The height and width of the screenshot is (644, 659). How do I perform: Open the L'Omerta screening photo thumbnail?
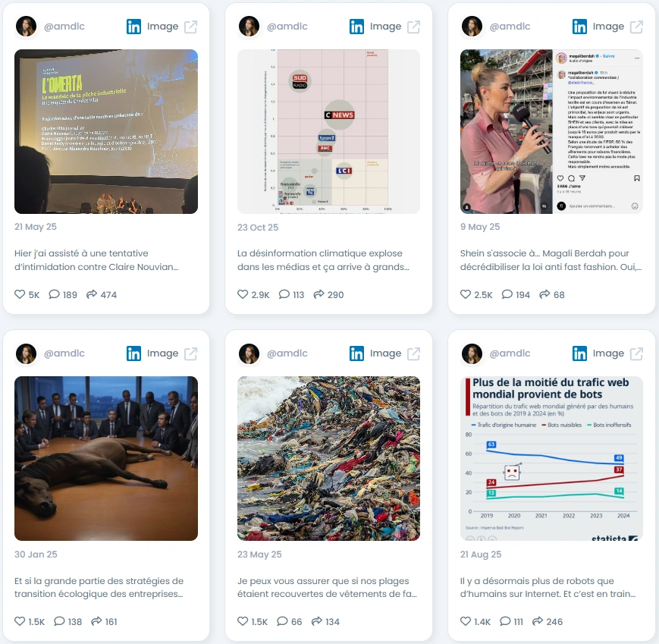(x=106, y=131)
